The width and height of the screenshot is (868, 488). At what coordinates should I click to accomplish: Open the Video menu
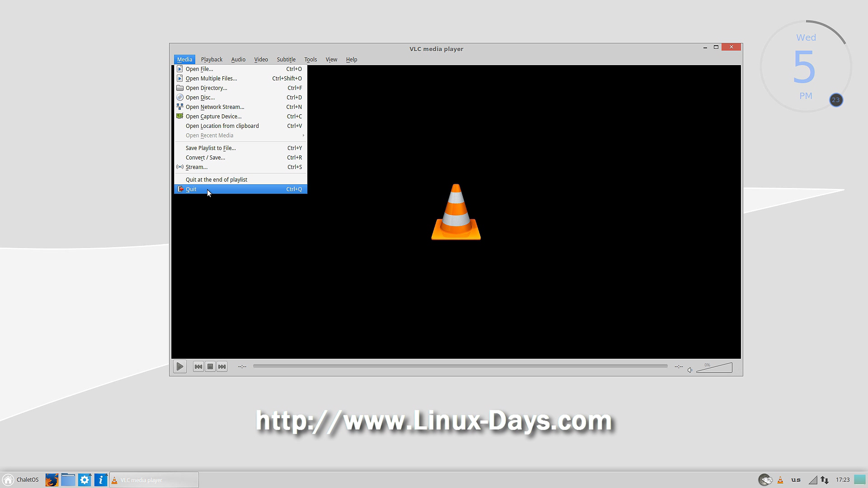261,60
